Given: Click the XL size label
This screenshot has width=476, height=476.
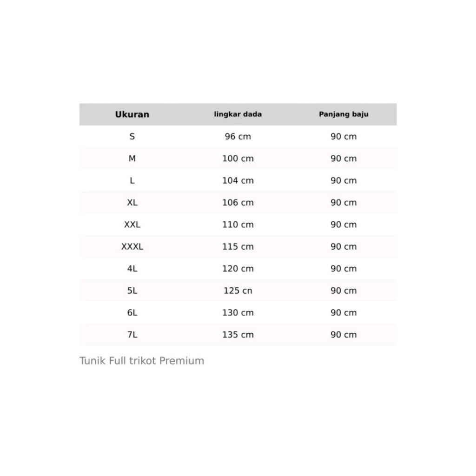Looking at the screenshot, I should (x=132, y=203).
